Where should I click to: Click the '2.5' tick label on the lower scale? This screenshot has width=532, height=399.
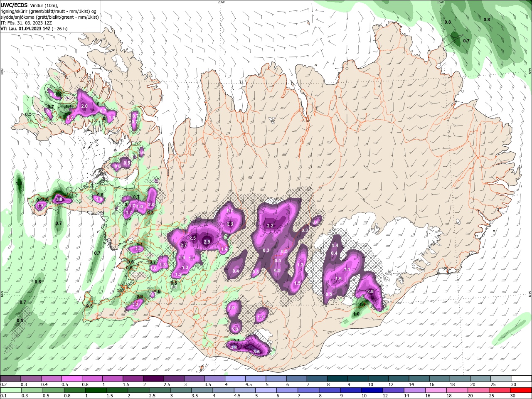(x=153, y=396)
